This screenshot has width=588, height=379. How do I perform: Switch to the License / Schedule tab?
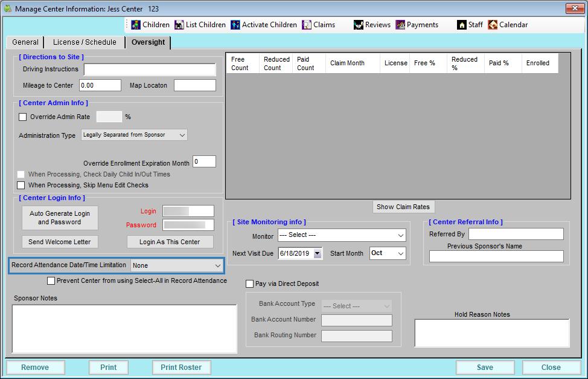pos(85,42)
